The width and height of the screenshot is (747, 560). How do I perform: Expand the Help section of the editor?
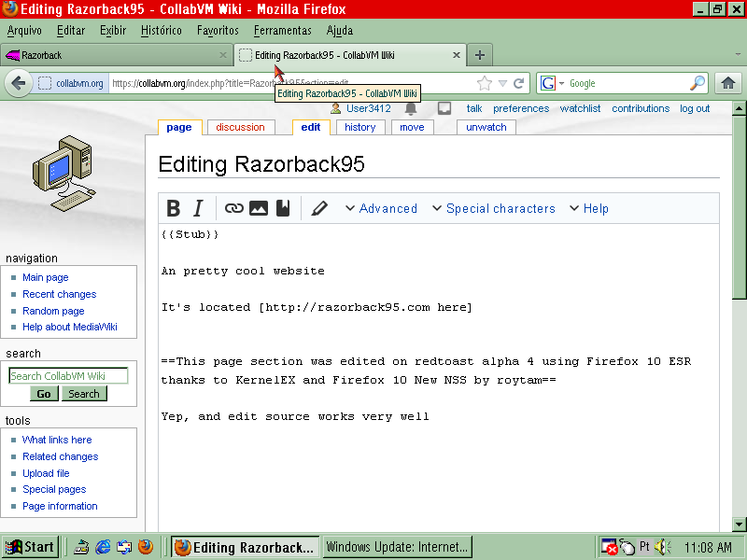[x=589, y=208]
